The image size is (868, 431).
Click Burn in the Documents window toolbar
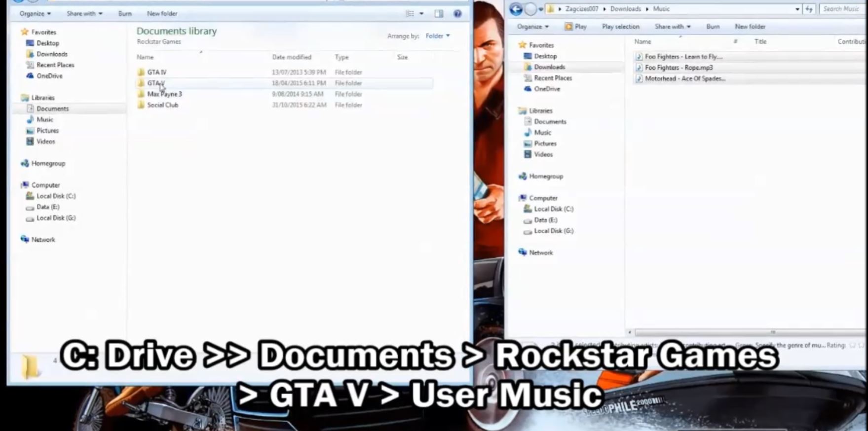pyautogui.click(x=125, y=13)
